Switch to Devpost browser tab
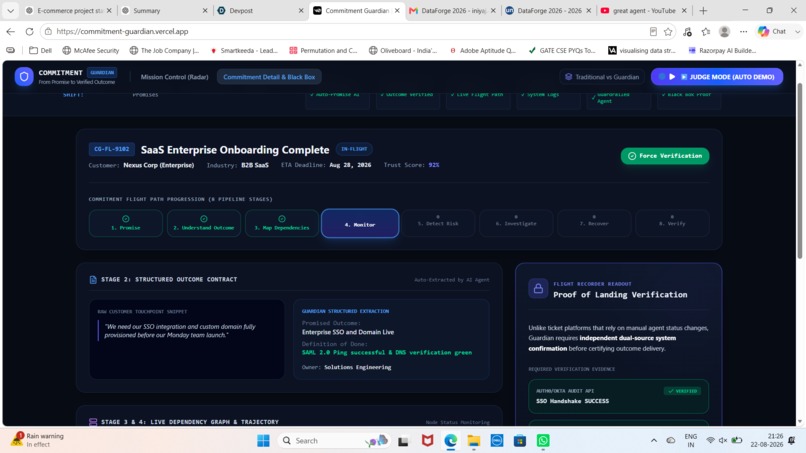The width and height of the screenshot is (806, 453). (x=260, y=10)
